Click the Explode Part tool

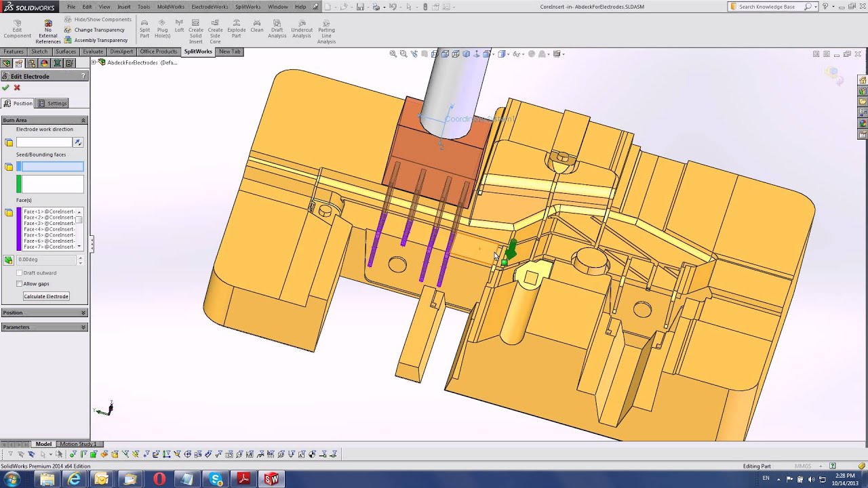coord(237,28)
